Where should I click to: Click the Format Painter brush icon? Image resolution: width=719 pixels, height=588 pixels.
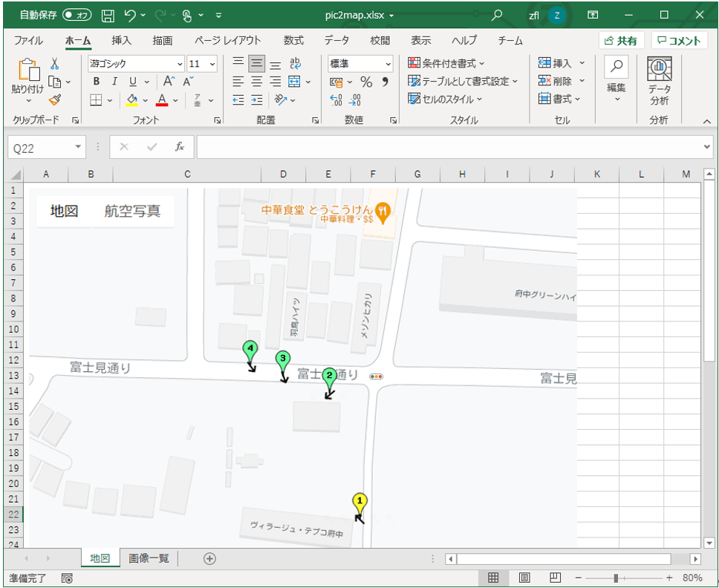coord(54,99)
